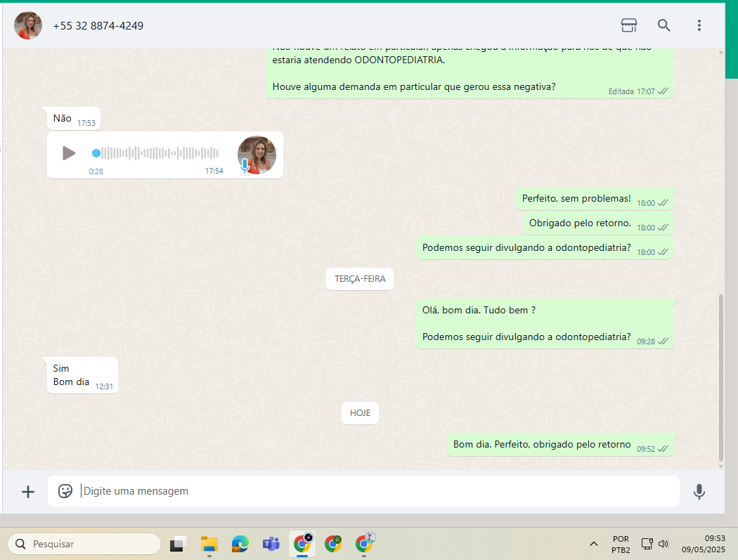
Task: Play the 0:28 voice message
Action: (x=68, y=153)
